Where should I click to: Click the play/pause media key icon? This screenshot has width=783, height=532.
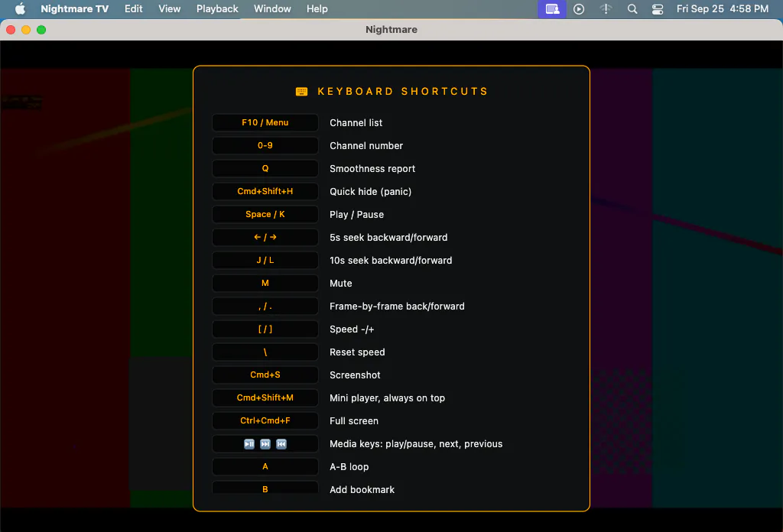(249, 443)
